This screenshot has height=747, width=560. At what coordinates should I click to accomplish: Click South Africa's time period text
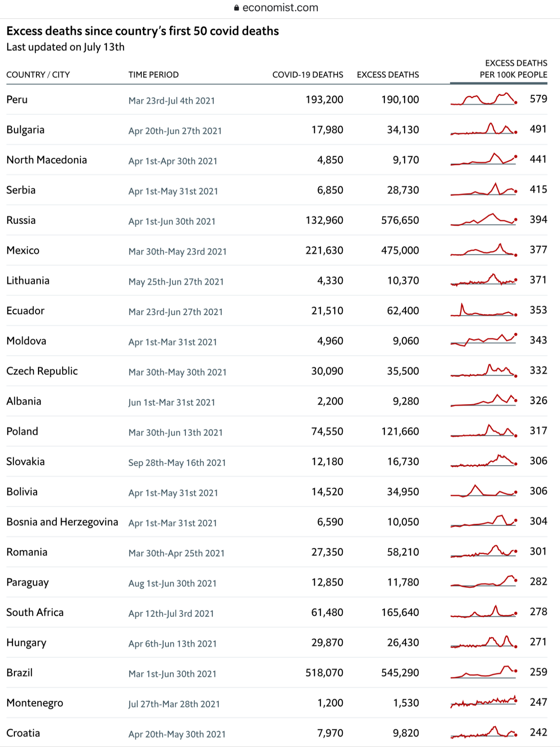(171, 614)
